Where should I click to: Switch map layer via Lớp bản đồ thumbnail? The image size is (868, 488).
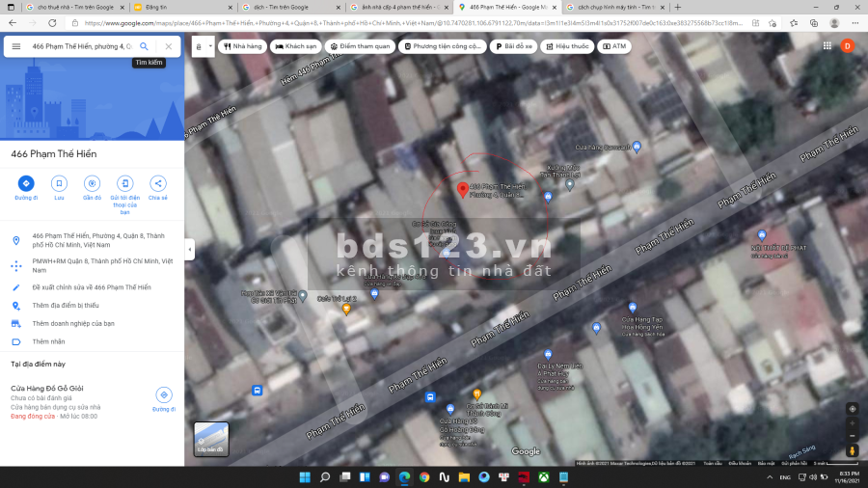pyautogui.click(x=211, y=439)
